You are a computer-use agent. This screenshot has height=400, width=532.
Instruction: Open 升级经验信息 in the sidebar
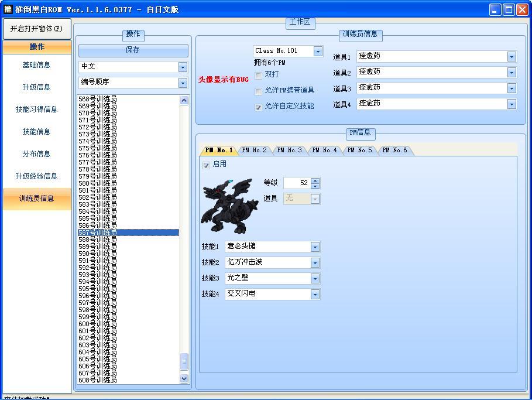(x=37, y=176)
